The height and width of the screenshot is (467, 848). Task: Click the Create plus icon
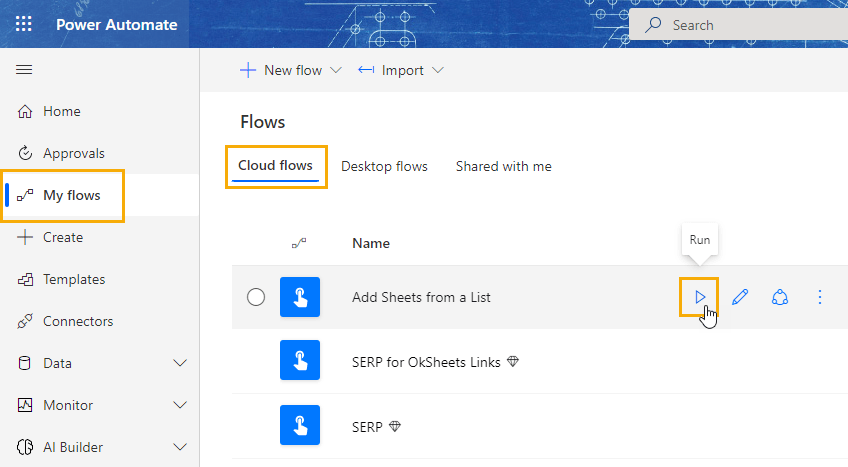(25, 237)
